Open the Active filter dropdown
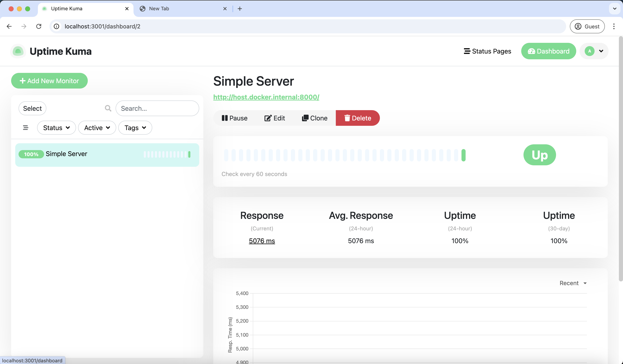 (97, 127)
